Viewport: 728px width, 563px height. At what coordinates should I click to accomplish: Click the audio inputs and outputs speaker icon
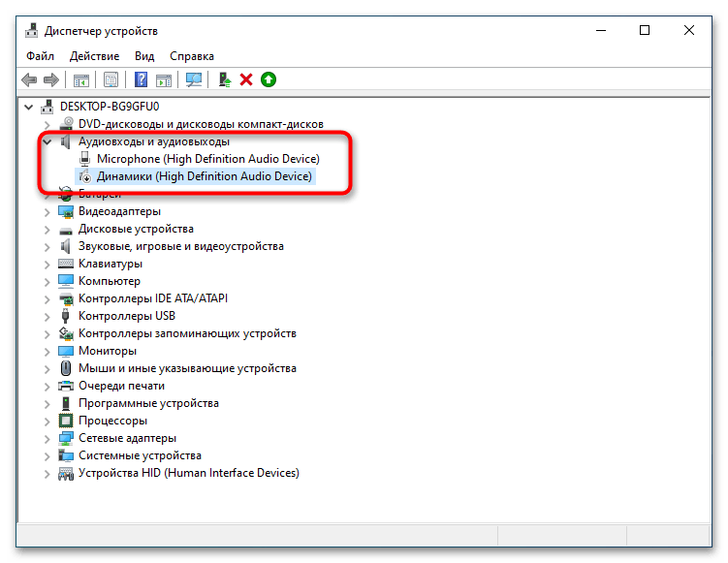(66, 141)
